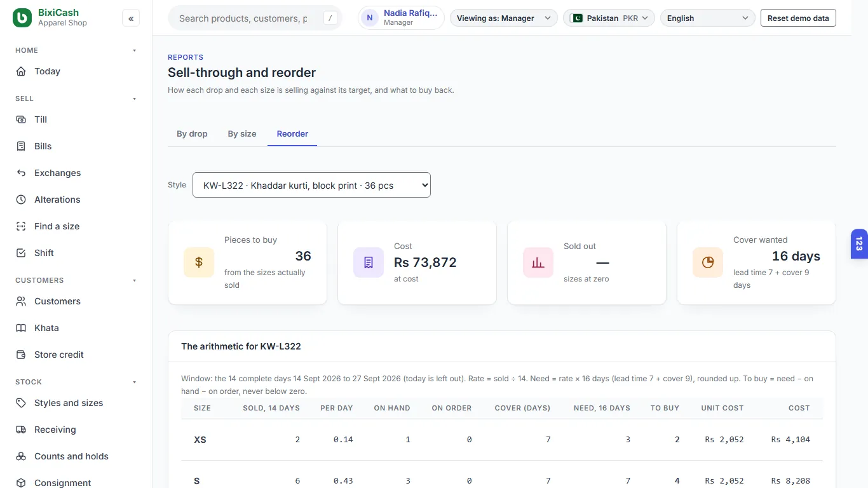Open the Till icon in sidebar
868x488 pixels.
[x=22, y=119]
